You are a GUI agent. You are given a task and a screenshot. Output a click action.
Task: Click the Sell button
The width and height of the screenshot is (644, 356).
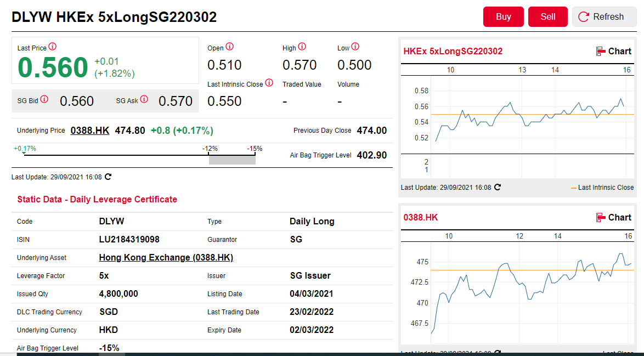click(x=548, y=17)
